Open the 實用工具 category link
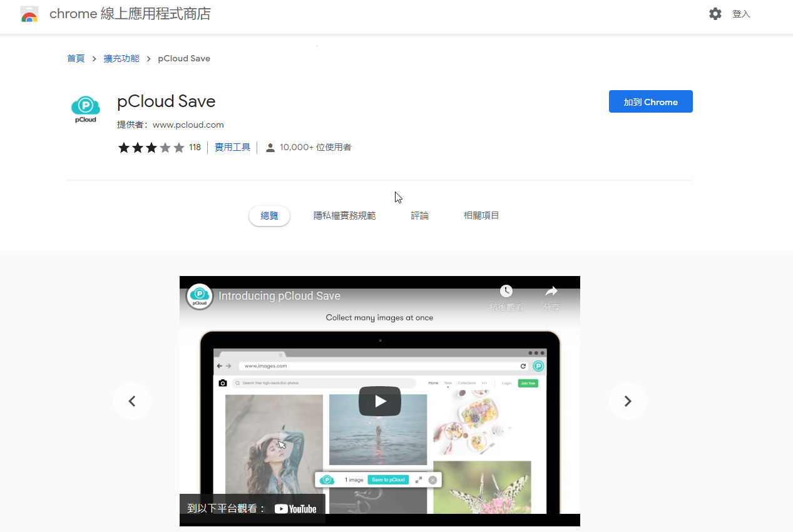The height and width of the screenshot is (532, 793). point(232,148)
